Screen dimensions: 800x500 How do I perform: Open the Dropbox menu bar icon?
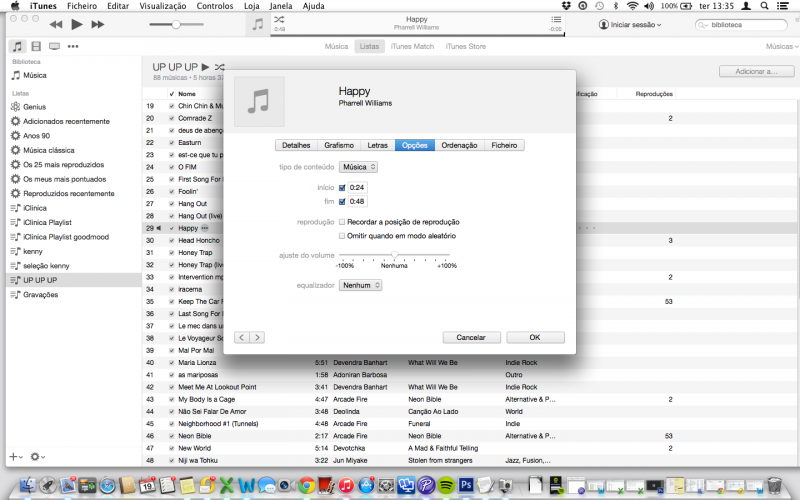(566, 6)
